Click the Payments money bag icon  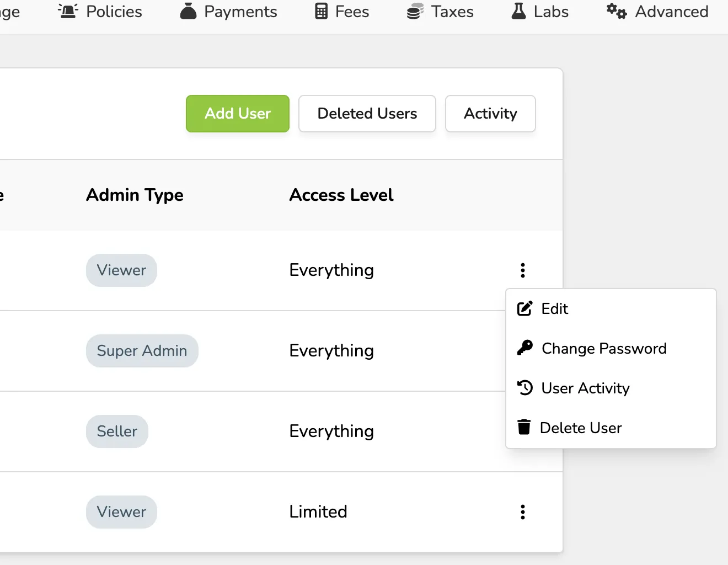tap(188, 11)
